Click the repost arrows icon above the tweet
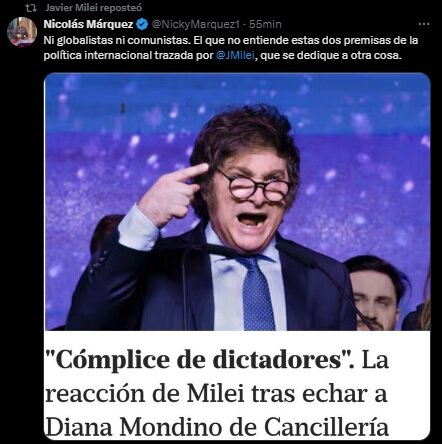Image resolution: width=442 pixels, height=444 pixels. tap(31, 8)
